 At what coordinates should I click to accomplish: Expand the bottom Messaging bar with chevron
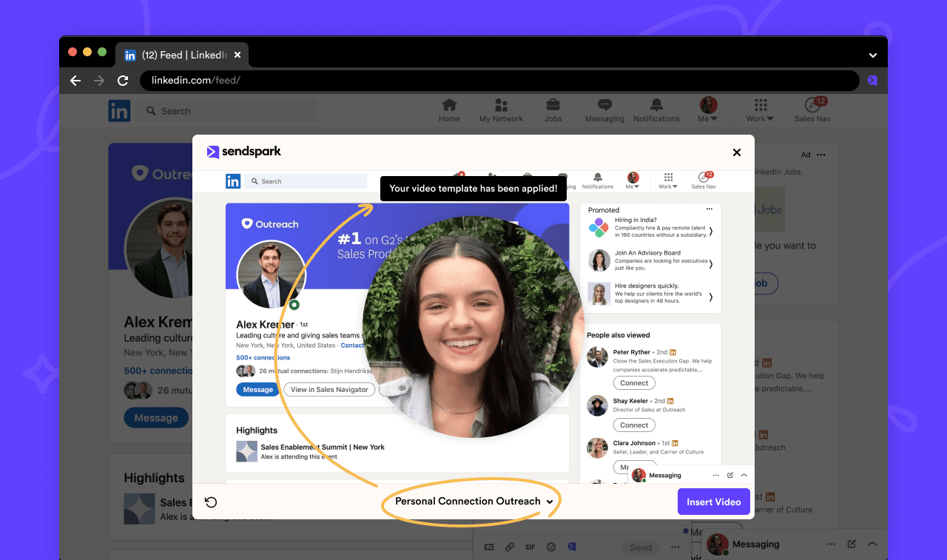(x=872, y=544)
